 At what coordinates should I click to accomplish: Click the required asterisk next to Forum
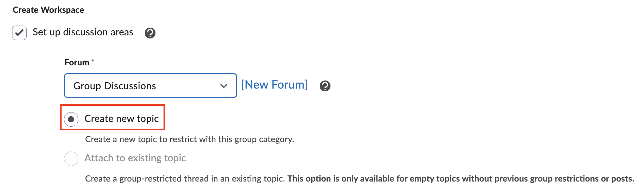pos(93,61)
